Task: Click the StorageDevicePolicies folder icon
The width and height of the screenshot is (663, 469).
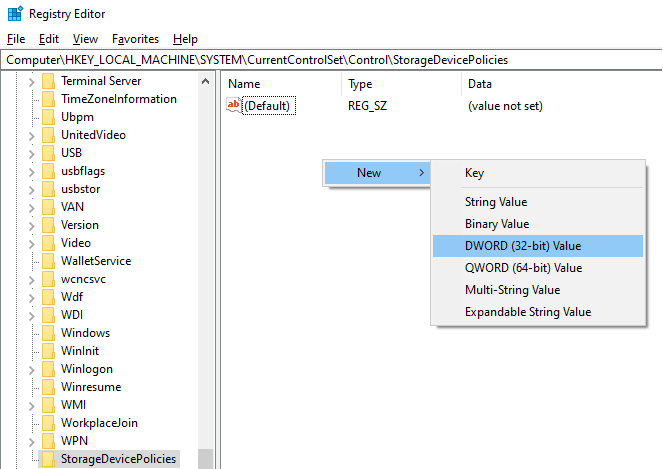Action: [48, 459]
